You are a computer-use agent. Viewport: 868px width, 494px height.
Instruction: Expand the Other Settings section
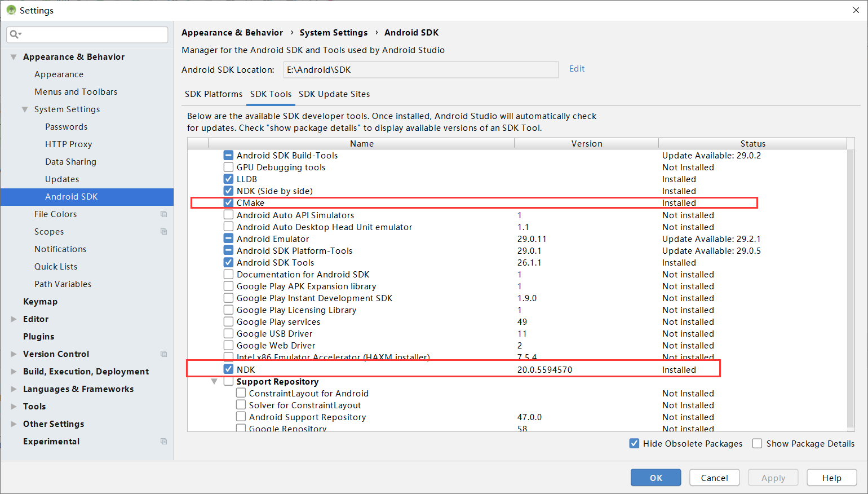(x=14, y=424)
